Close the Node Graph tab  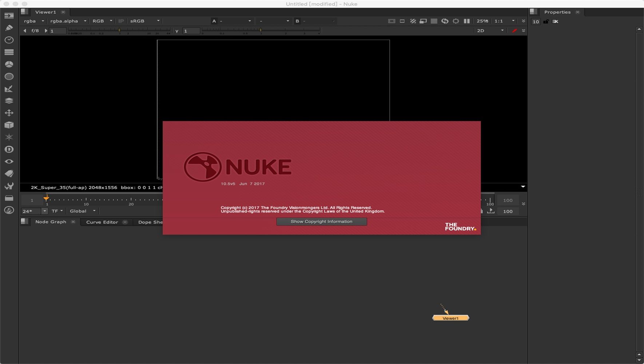[x=73, y=222]
